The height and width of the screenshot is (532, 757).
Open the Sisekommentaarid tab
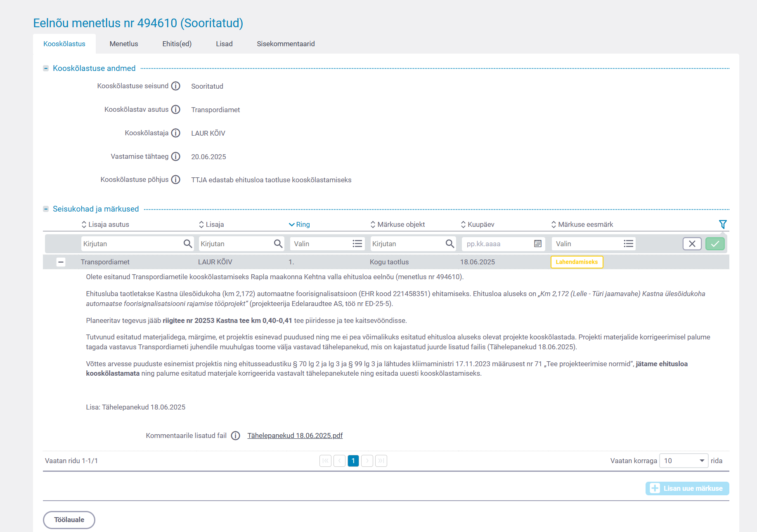(286, 44)
